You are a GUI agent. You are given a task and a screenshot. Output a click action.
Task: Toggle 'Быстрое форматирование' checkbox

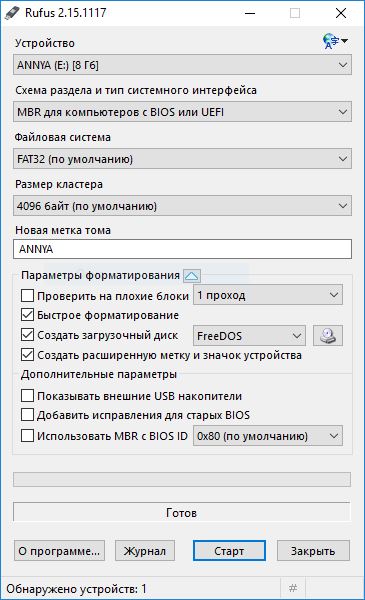[x=27, y=315]
